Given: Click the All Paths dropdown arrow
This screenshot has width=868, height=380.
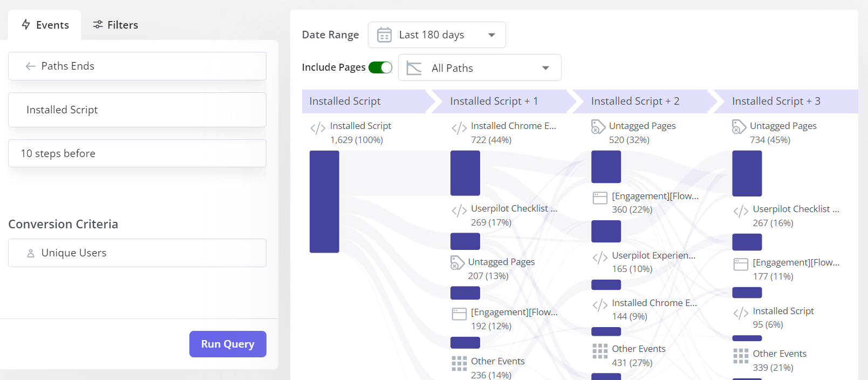Looking at the screenshot, I should [545, 68].
